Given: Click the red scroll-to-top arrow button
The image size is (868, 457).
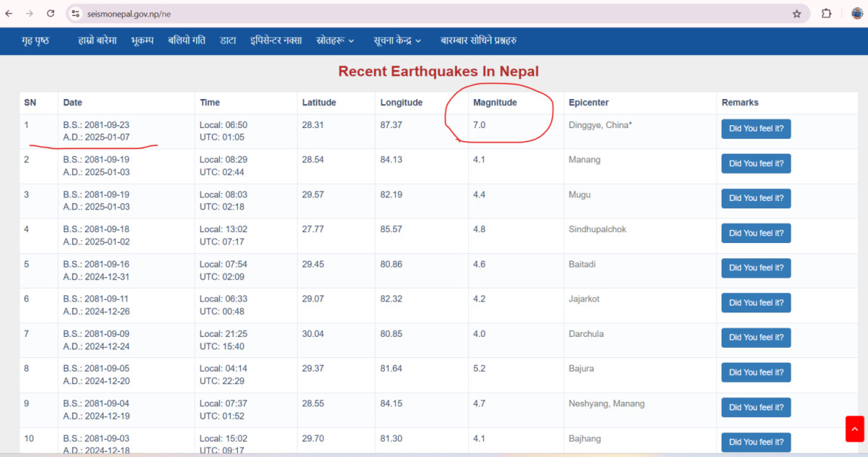Looking at the screenshot, I should click(x=854, y=429).
